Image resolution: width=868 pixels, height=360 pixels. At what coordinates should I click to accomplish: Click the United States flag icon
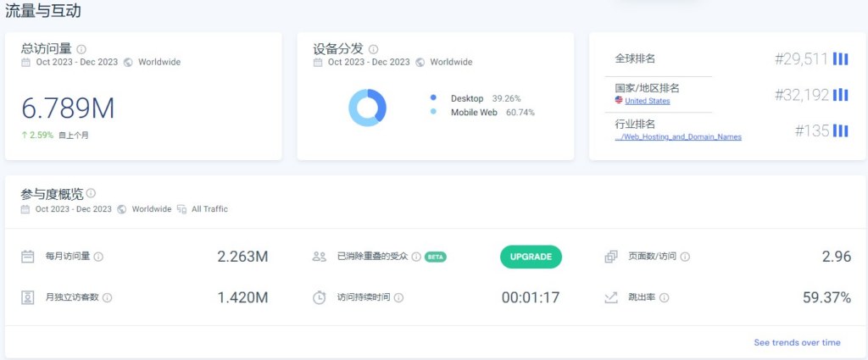pos(619,100)
